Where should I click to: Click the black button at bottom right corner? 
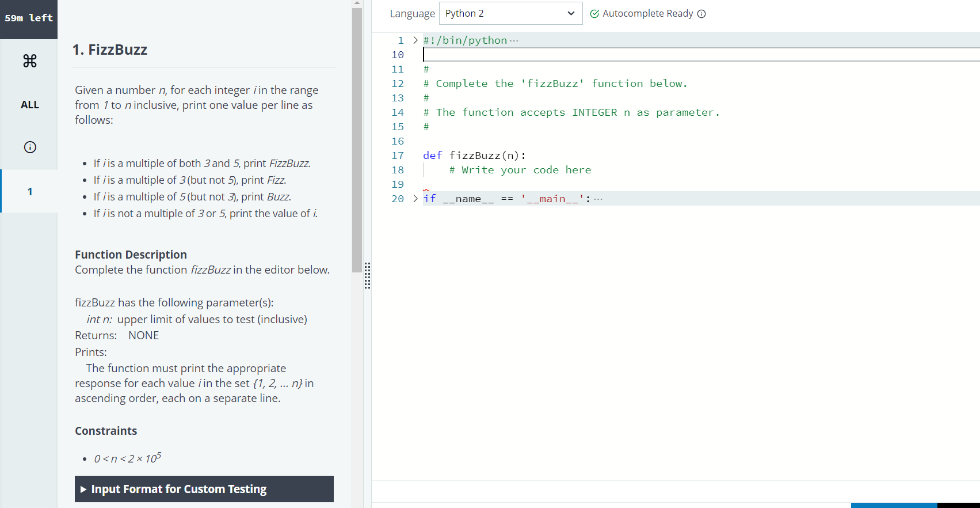[958, 505]
